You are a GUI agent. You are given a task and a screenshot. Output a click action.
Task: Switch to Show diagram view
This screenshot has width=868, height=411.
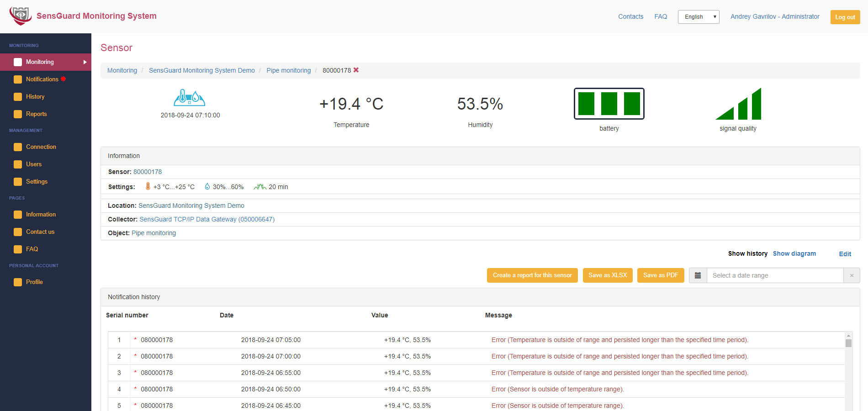pos(794,254)
